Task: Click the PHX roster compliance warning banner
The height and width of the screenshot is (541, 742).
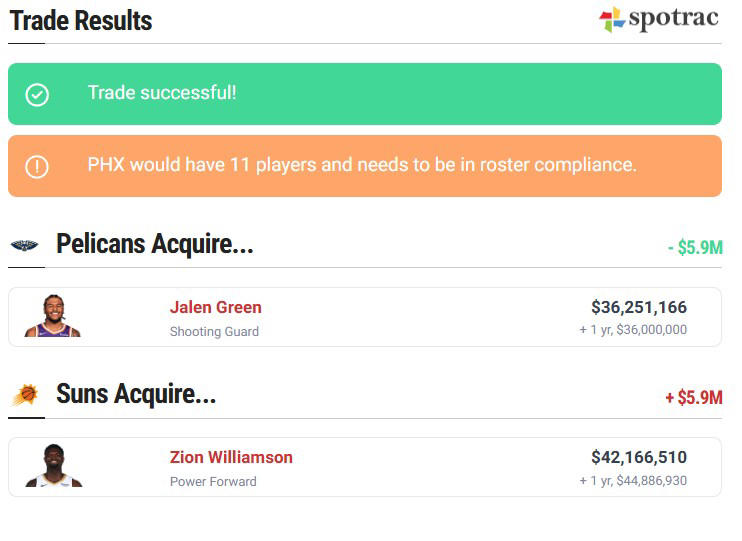Action: tap(365, 166)
